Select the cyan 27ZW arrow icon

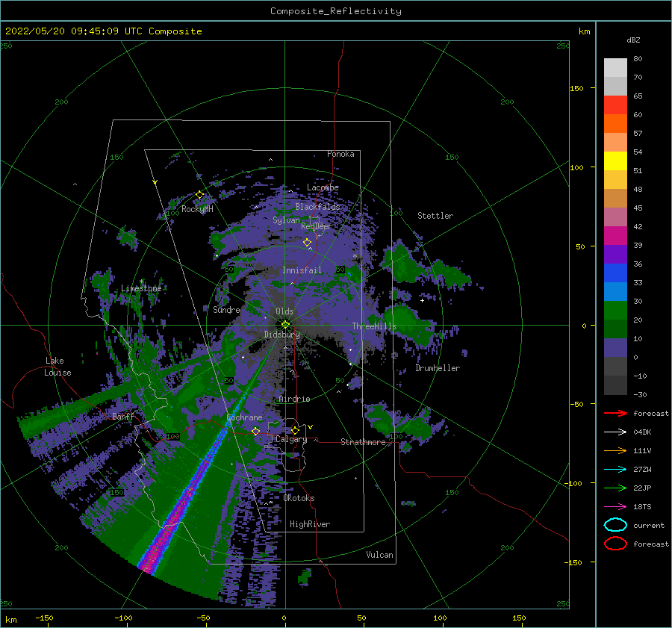(615, 470)
